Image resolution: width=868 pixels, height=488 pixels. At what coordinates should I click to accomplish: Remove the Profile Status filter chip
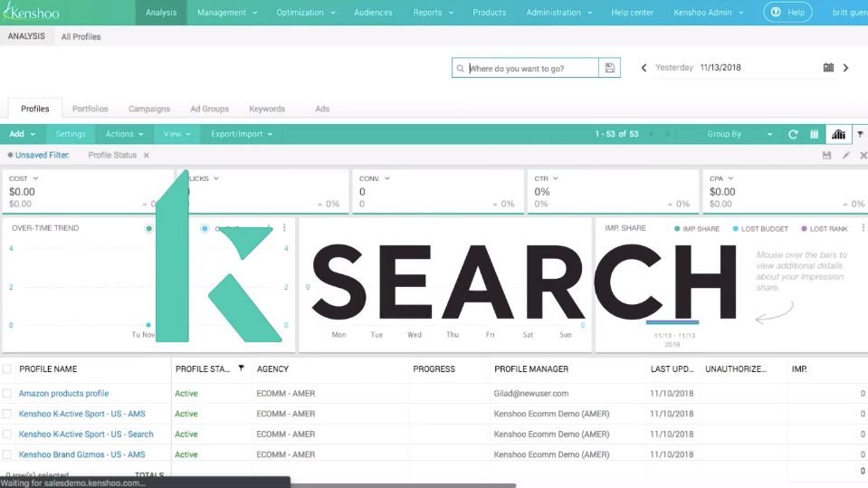[146, 155]
